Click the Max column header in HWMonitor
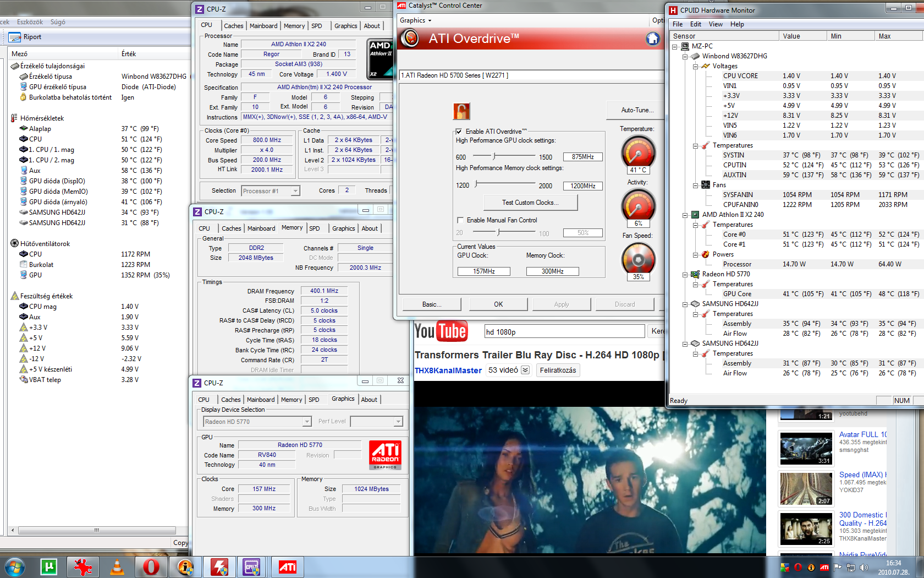Image resolution: width=924 pixels, height=578 pixels. coord(899,36)
